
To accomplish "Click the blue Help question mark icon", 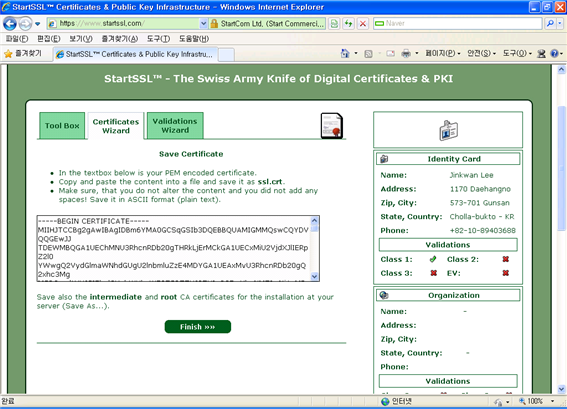I will (x=554, y=54).
